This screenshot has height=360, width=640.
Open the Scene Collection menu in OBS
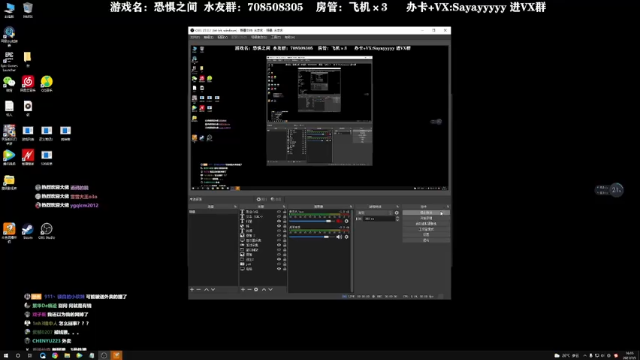pyautogui.click(x=259, y=37)
